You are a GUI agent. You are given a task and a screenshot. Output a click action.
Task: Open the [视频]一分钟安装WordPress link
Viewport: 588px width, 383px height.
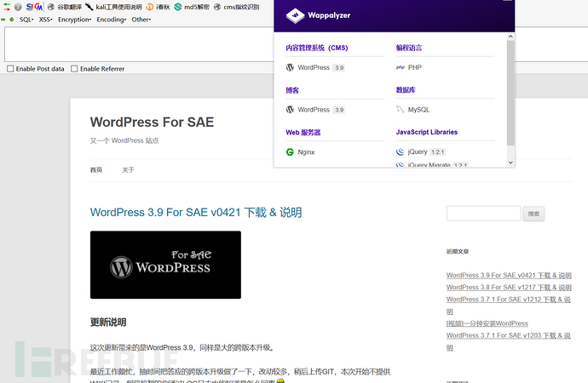pyautogui.click(x=487, y=323)
